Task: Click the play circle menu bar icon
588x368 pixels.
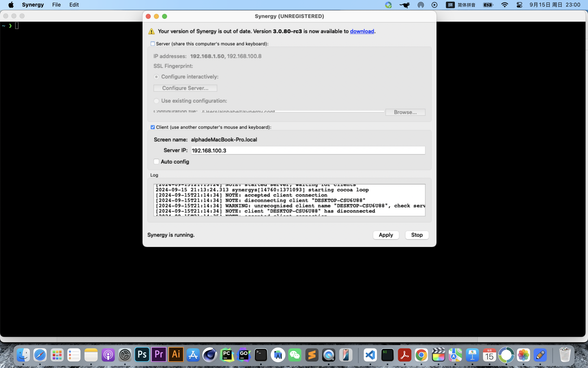Action: tap(434, 5)
